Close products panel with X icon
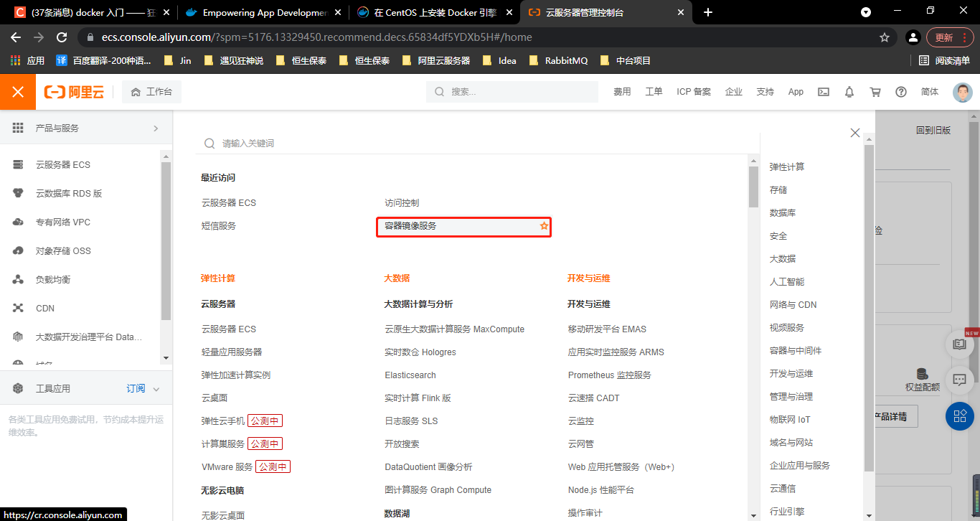Image resolution: width=980 pixels, height=521 pixels. click(x=855, y=133)
